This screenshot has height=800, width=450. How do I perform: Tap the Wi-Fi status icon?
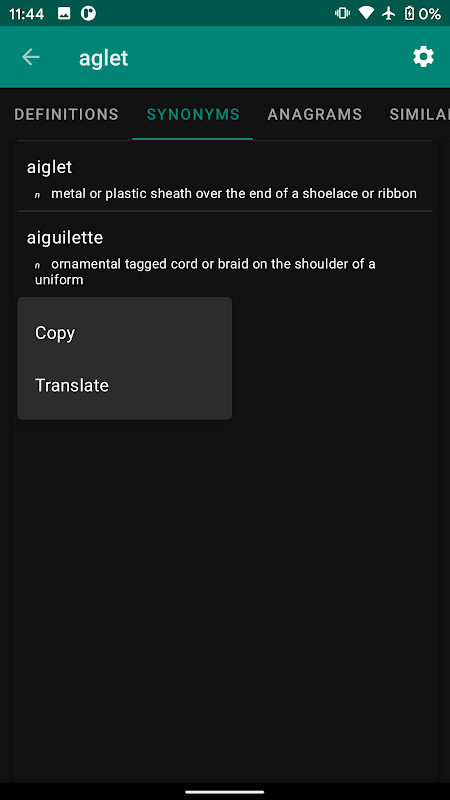366,13
